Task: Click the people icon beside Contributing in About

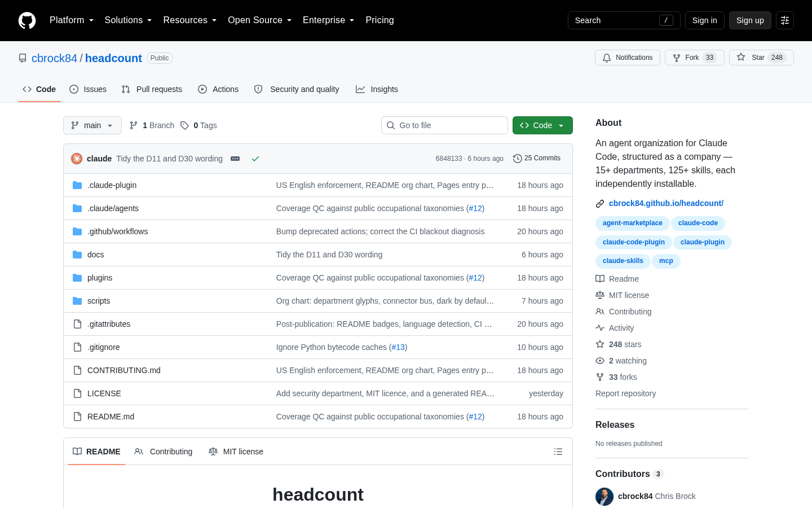Action: 600,312
